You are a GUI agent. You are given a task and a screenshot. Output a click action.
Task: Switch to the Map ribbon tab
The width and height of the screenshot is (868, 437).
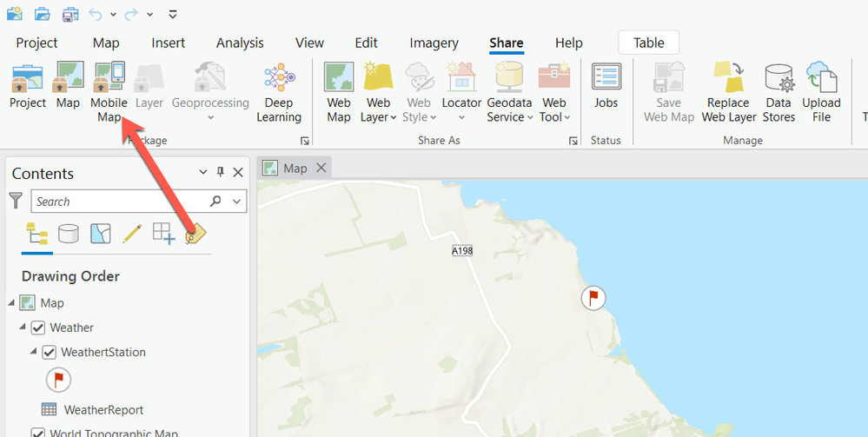[106, 43]
